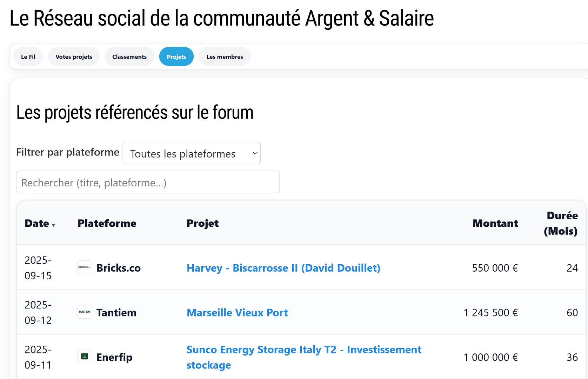Select the active Projets tab

(176, 57)
